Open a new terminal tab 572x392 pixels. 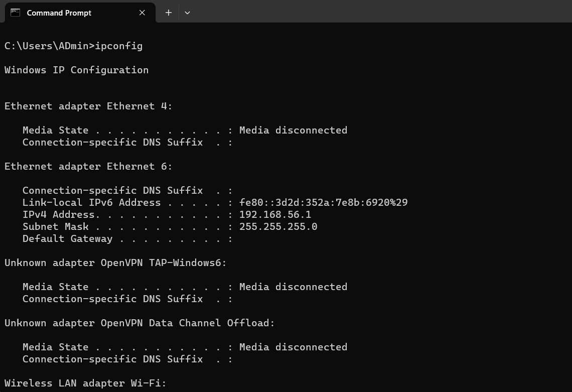click(x=169, y=13)
